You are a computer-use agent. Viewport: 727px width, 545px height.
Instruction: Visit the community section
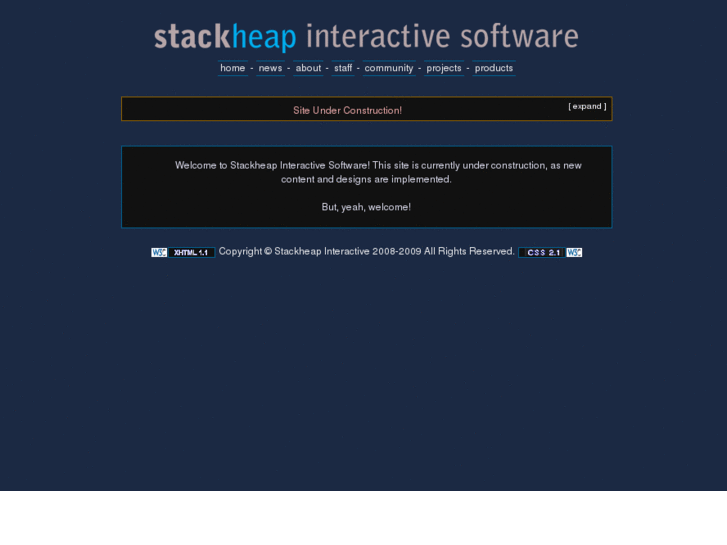coord(389,68)
